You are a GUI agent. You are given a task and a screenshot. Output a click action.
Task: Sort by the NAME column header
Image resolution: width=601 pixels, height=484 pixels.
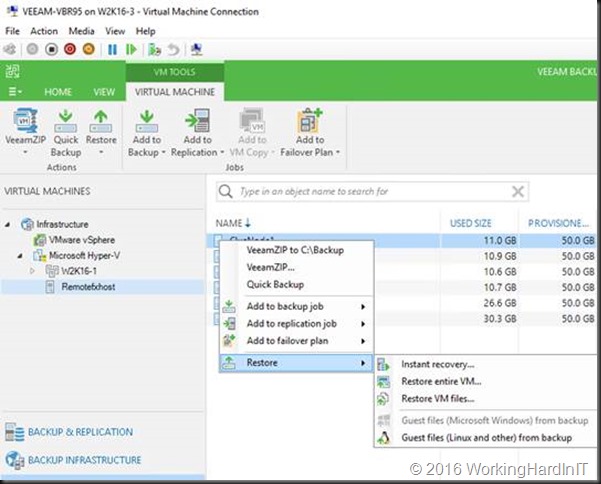coord(229,223)
